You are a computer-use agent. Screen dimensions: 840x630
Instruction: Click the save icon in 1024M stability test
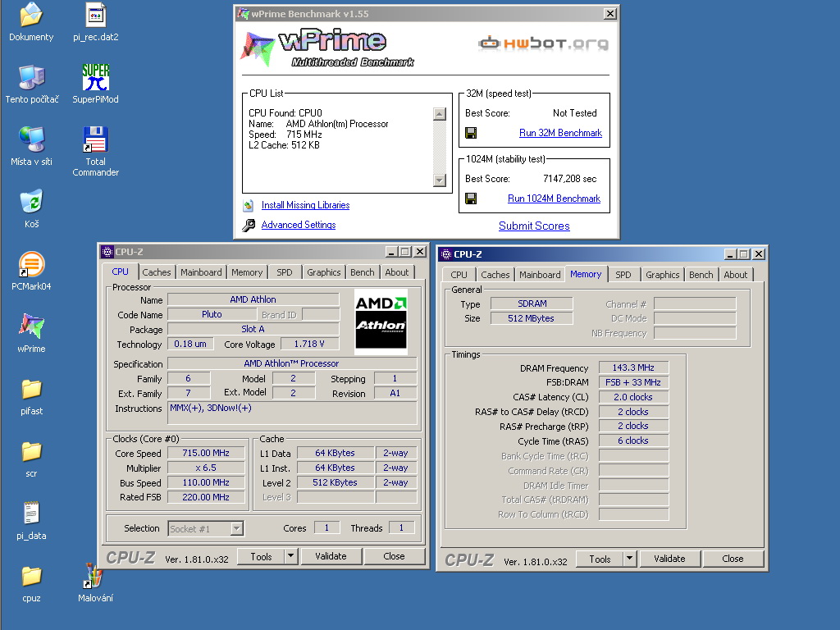pos(471,199)
